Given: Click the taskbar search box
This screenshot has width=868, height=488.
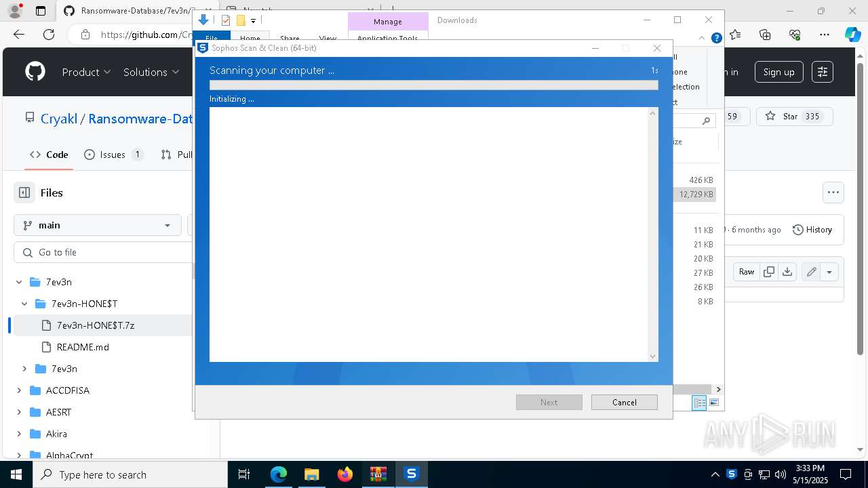Looking at the screenshot, I should [x=130, y=474].
